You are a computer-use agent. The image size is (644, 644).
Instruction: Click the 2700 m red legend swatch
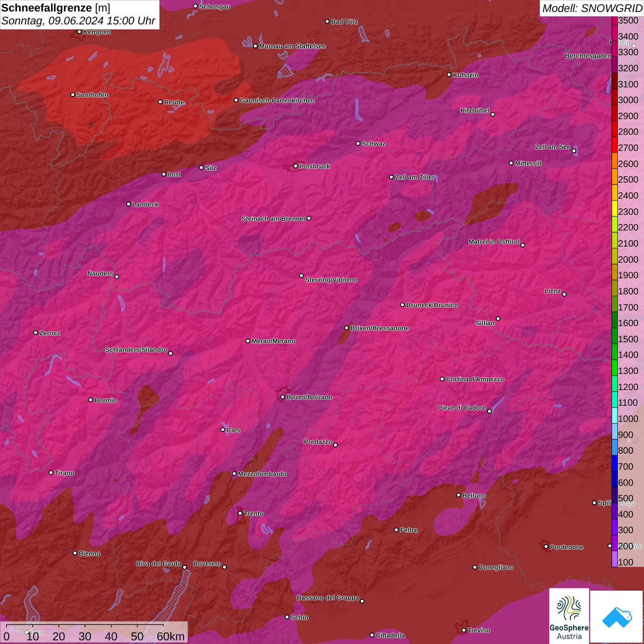tap(615, 144)
